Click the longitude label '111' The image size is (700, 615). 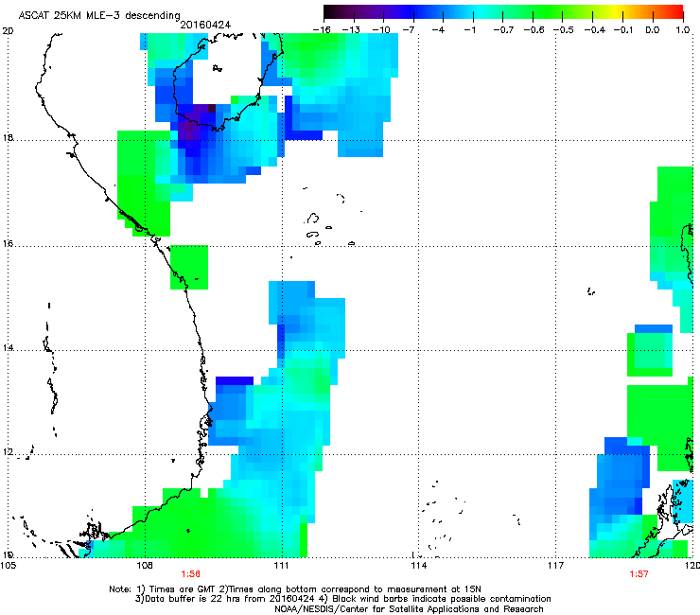click(282, 566)
